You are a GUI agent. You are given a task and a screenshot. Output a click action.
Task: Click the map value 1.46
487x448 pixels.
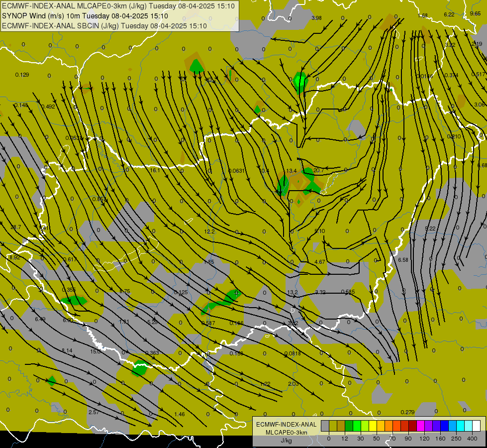(180, 414)
